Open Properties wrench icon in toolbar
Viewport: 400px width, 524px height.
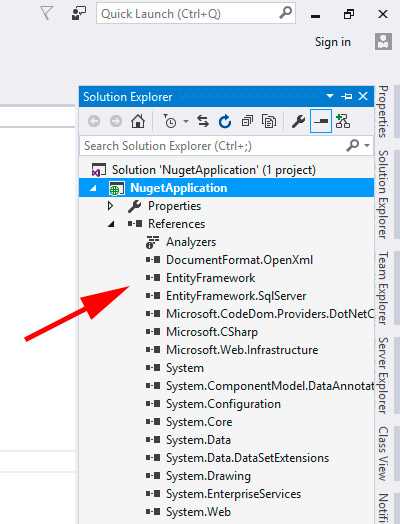[x=298, y=121]
